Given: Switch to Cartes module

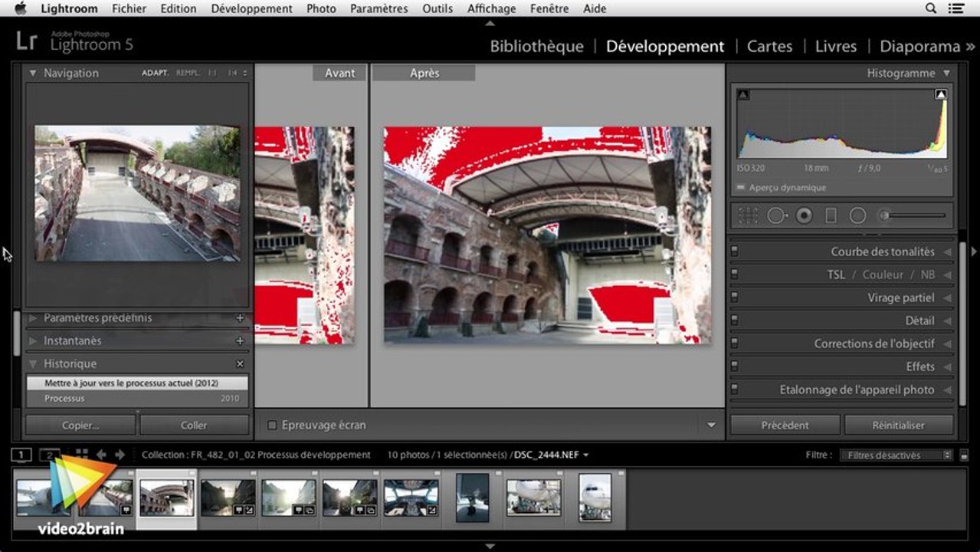Looking at the screenshot, I should (x=769, y=47).
